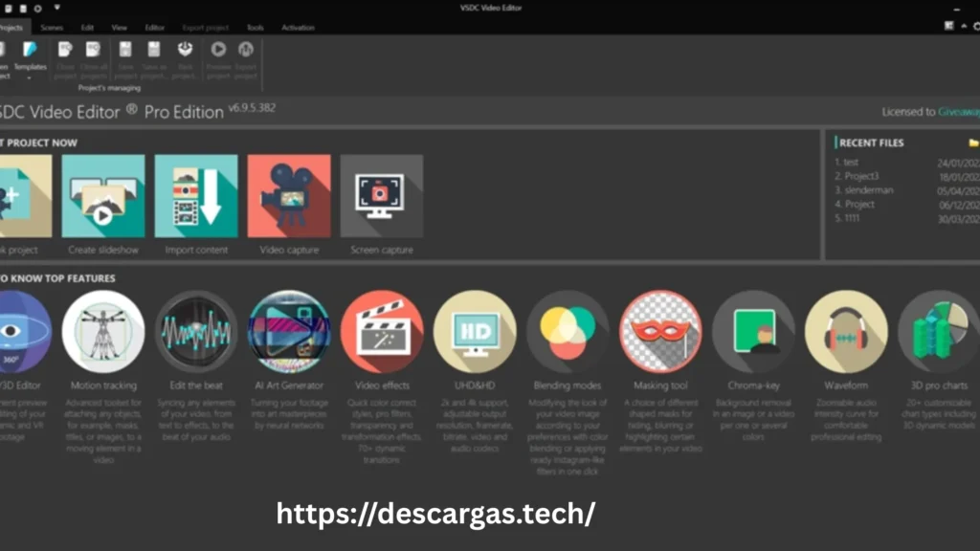Click the Create slideshow label
Image resolution: width=980 pixels, height=551 pixels.
point(103,250)
